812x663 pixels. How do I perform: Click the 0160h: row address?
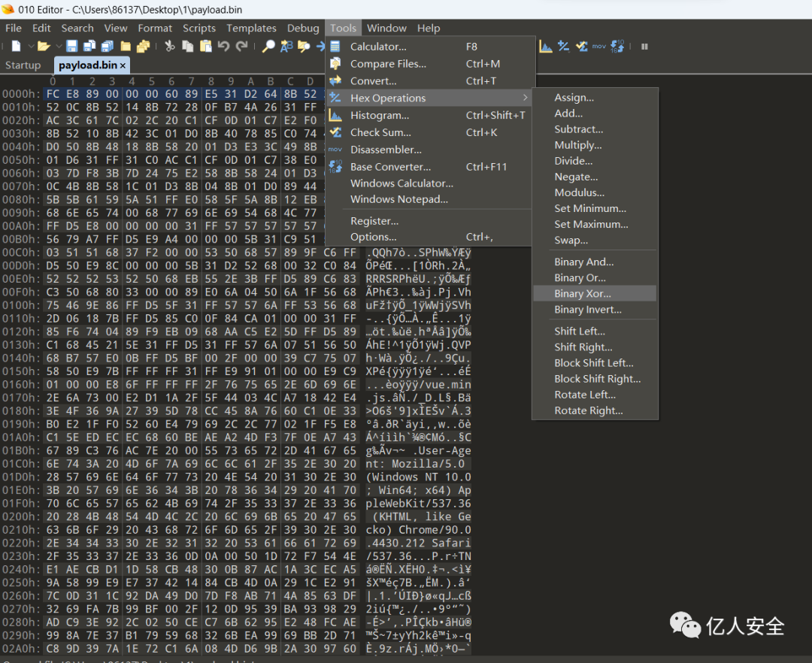coord(21,385)
